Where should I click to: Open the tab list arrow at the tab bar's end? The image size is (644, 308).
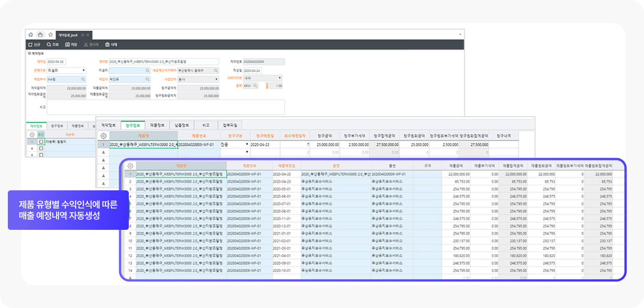pyautogui.click(x=460, y=34)
